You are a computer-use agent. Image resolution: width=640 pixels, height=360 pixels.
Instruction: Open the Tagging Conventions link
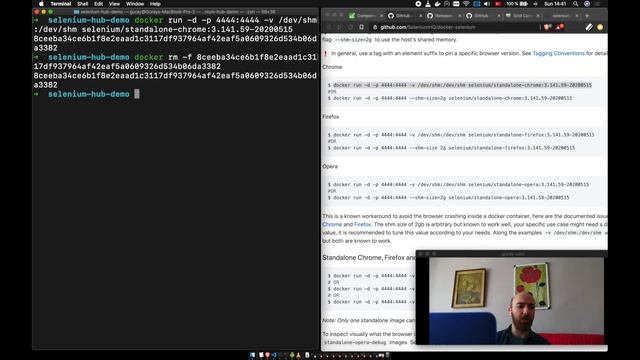tap(558, 53)
